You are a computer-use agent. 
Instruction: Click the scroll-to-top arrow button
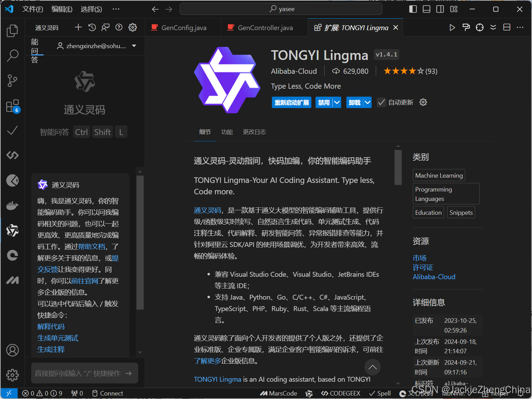[373, 367]
